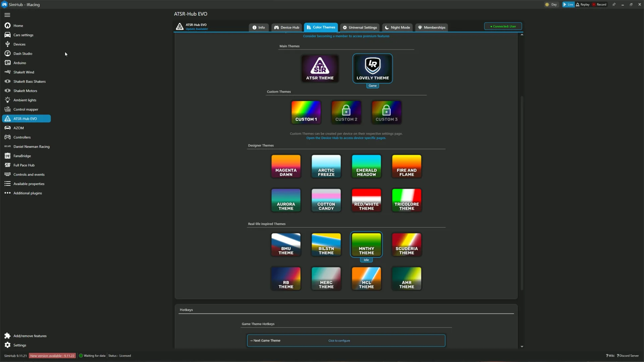Image resolution: width=644 pixels, height=362 pixels.
Task: Open the hamburger menu icon
Action: pyautogui.click(x=7, y=15)
